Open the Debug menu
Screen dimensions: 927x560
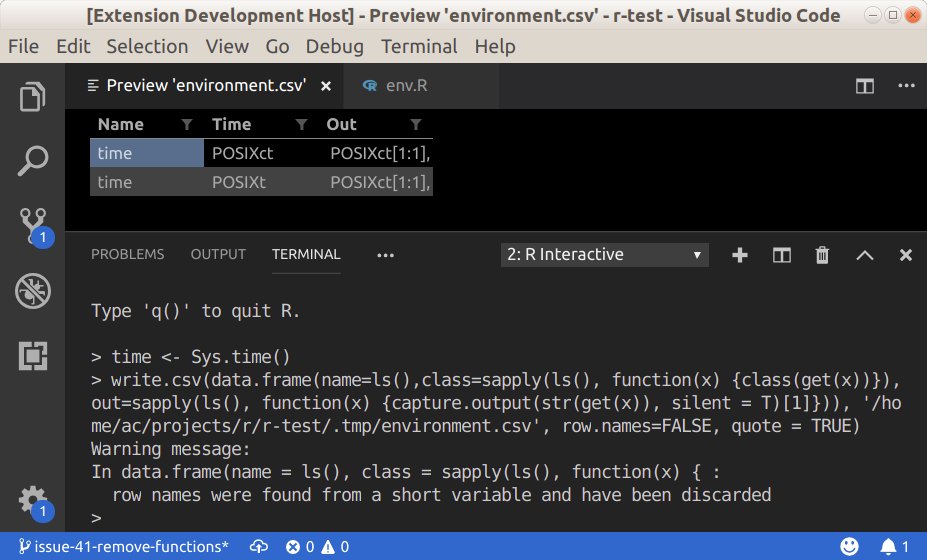[335, 46]
